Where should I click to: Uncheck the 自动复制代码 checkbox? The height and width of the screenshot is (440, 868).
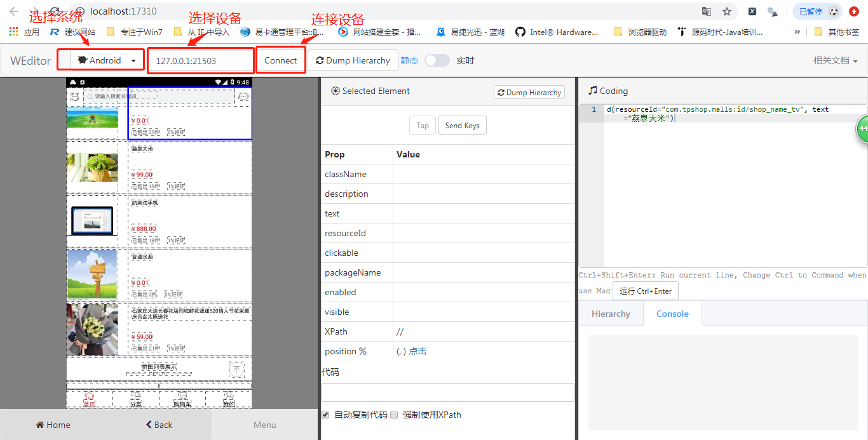(325, 415)
